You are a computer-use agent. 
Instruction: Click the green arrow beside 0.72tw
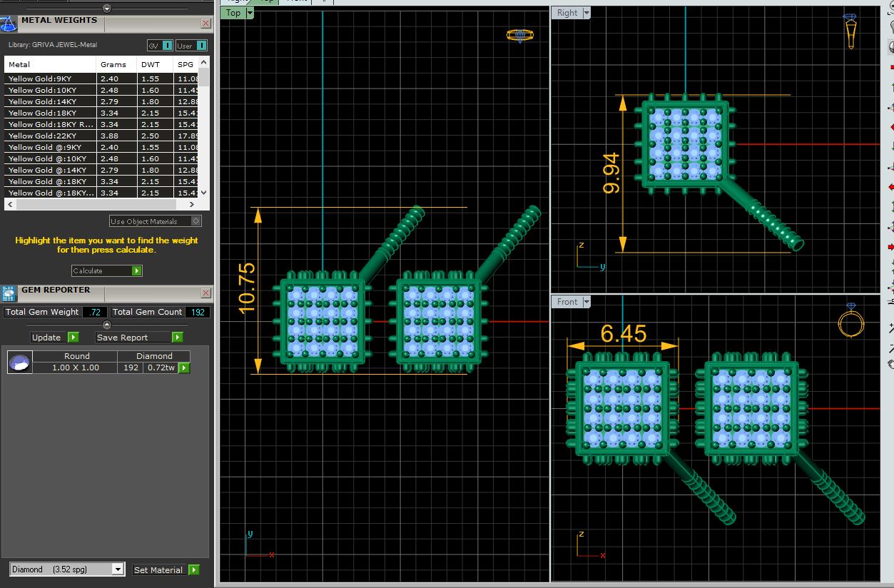pyautogui.click(x=184, y=368)
